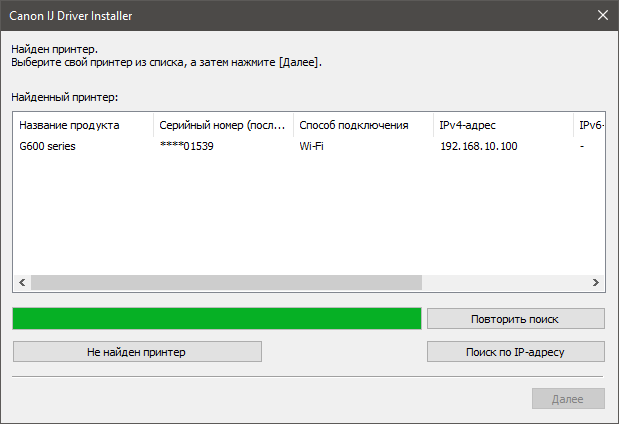Click the scroll right arrow of list
Viewport: 619px width, 424px height.
[596, 282]
